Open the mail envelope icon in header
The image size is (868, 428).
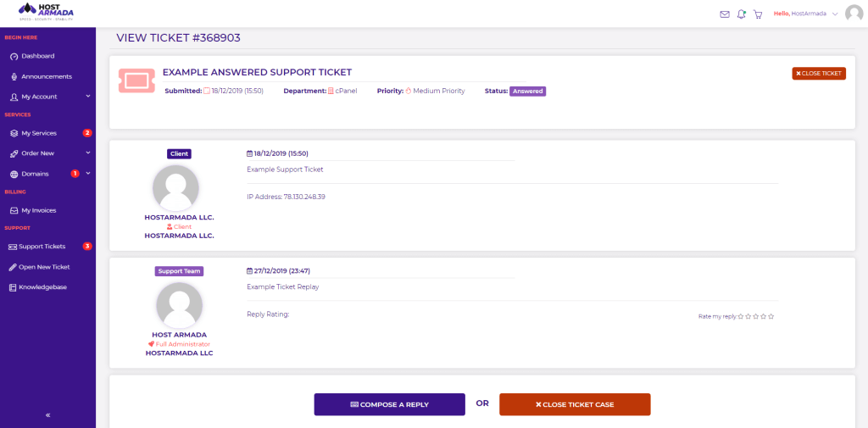[x=725, y=14]
